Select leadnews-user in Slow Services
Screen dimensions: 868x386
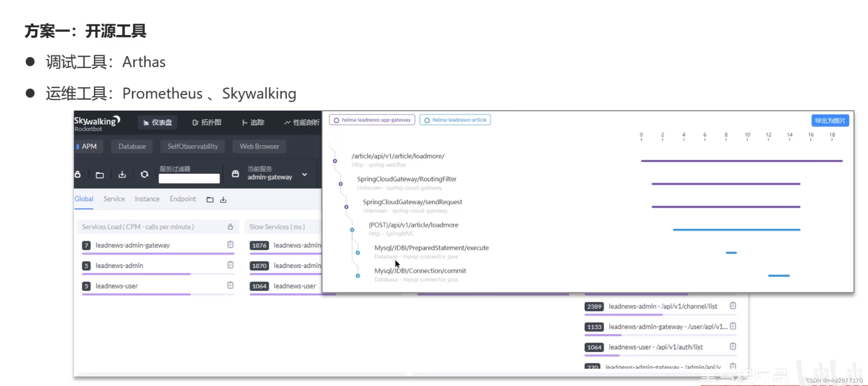295,286
